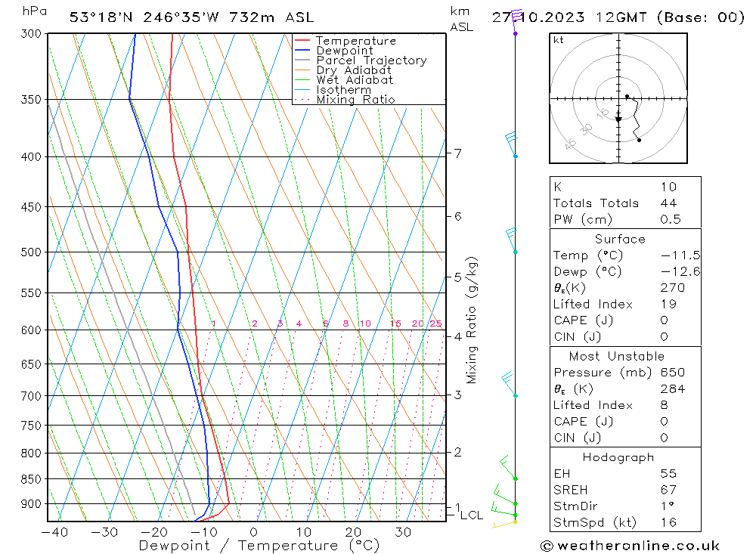This screenshot has width=756, height=554.
Task: Click the 700 pressure level label
Action: pyautogui.click(x=31, y=396)
